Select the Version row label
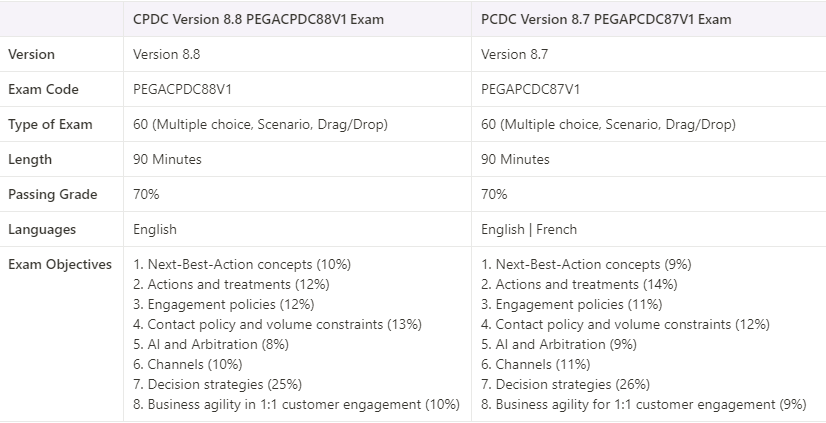Screen dimensions: 826x423 pyautogui.click(x=31, y=54)
